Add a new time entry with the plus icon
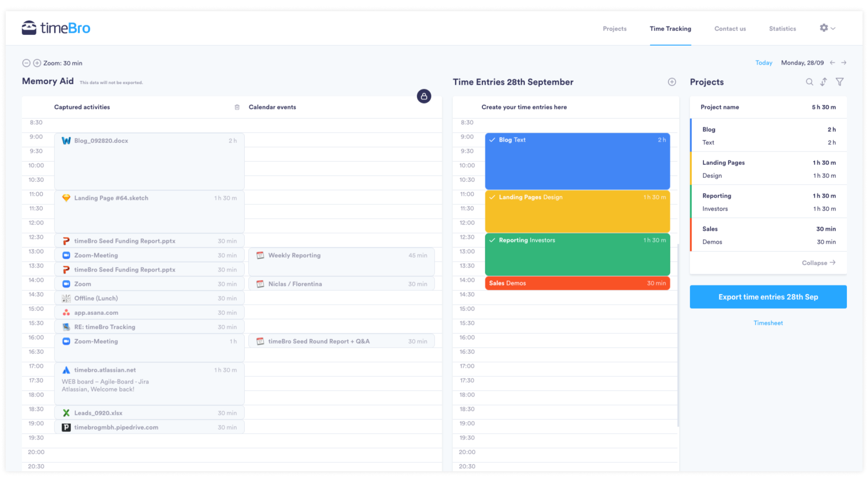This screenshot has width=868, height=482. tap(672, 82)
